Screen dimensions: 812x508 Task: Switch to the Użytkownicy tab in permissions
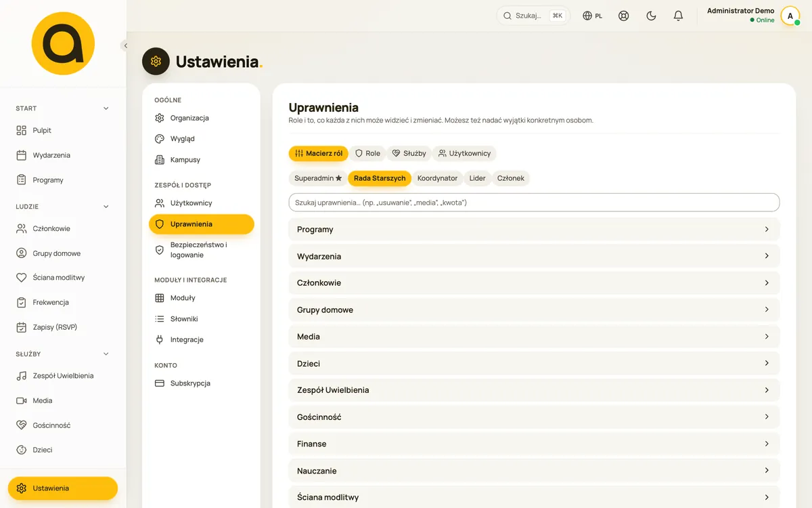pos(464,153)
